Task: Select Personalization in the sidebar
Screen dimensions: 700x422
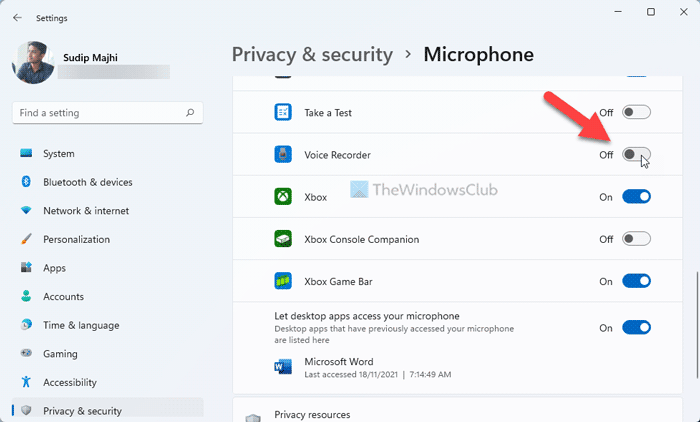Action: coord(76,240)
